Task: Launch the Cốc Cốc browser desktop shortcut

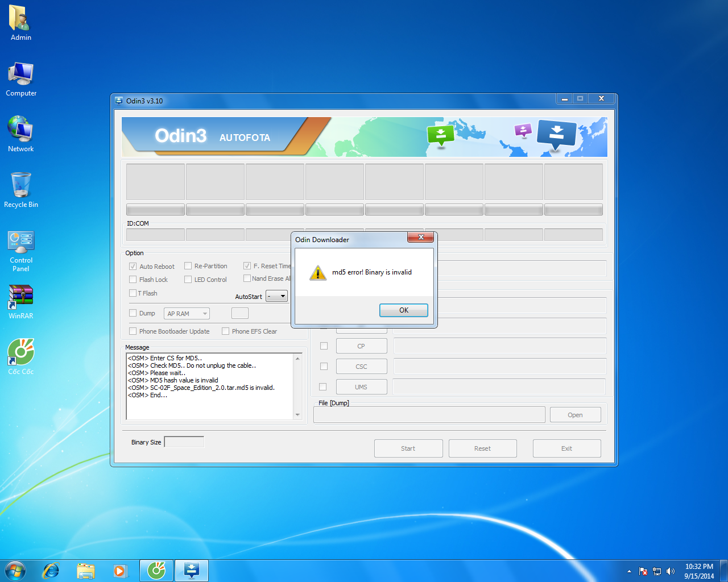Action: [x=21, y=357]
